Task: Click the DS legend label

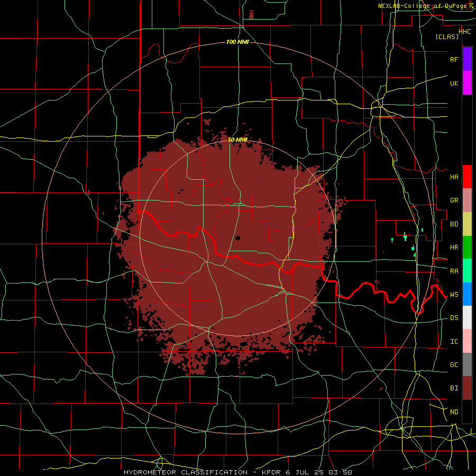Action: 454,318
